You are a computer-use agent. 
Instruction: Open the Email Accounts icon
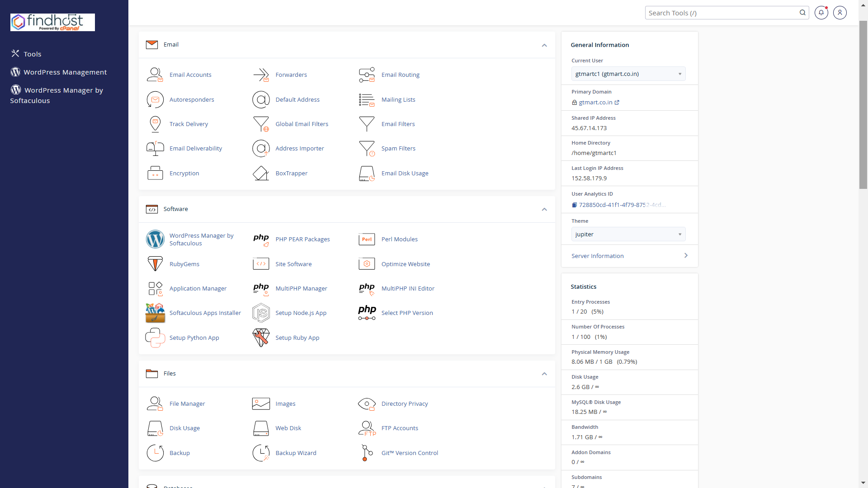pos(155,75)
